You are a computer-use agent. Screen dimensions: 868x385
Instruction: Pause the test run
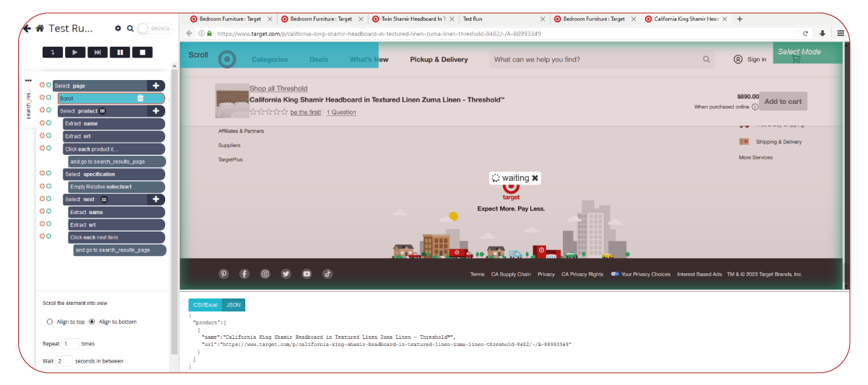[120, 52]
